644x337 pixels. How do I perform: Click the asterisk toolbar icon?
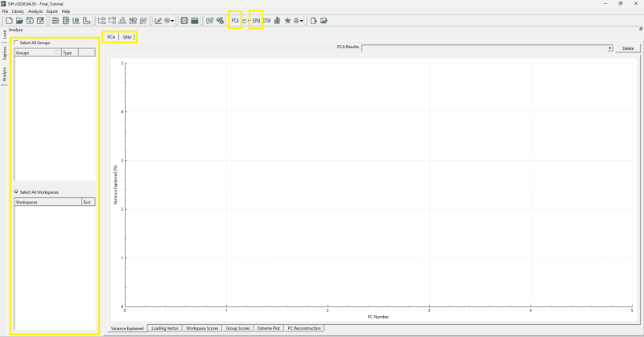point(287,21)
